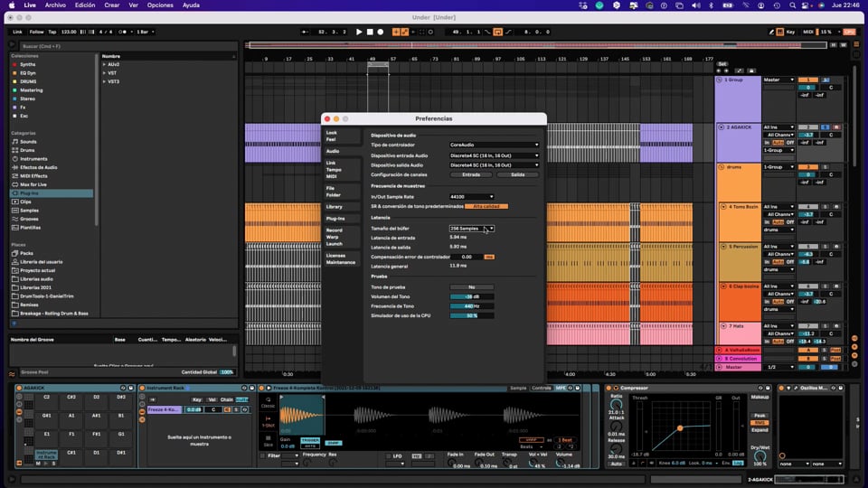Viewport: 868px width, 488px height.
Task: Open buffer size 256 Samples dropdown
Action: (472, 229)
